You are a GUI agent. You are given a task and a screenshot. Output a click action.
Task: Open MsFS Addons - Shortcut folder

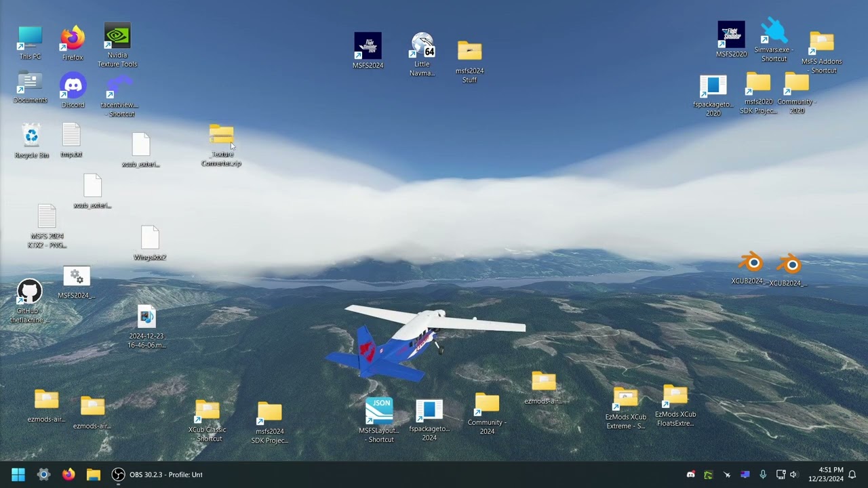[x=822, y=53]
